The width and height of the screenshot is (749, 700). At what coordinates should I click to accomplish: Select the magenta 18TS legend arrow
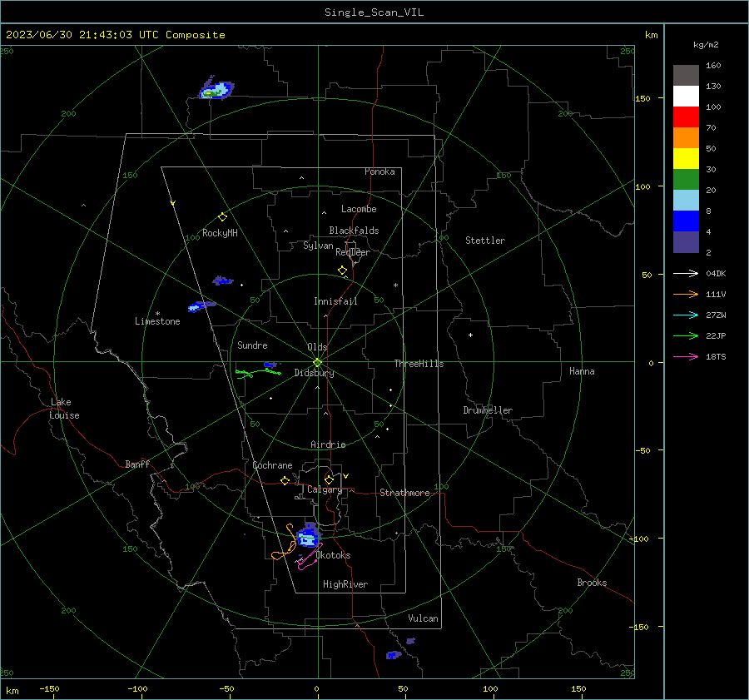(686, 356)
